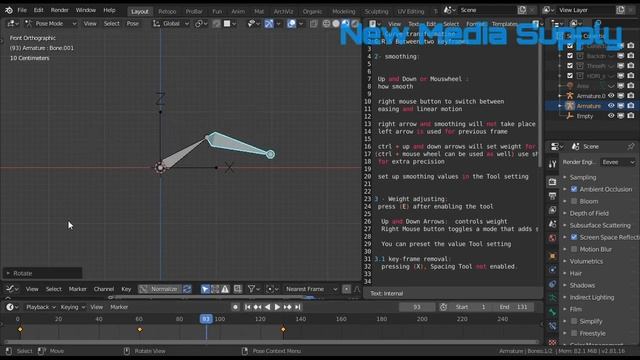Enable the Motion Blur checkbox

coord(574,249)
